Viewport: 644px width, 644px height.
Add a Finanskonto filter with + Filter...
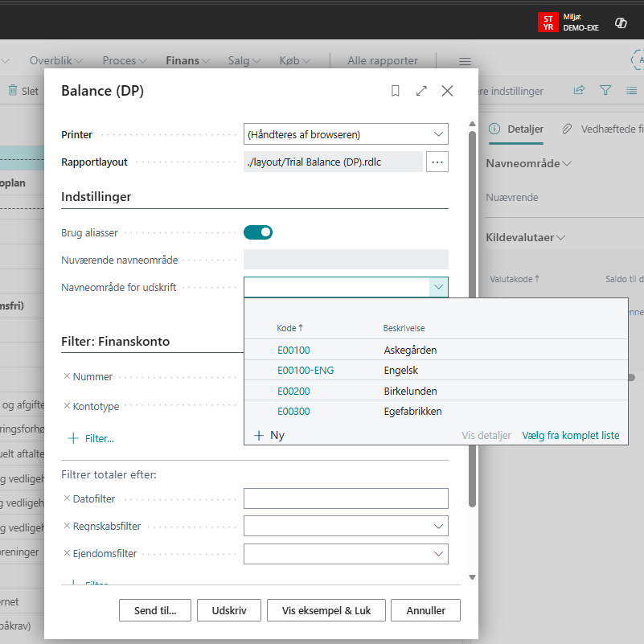click(x=91, y=438)
